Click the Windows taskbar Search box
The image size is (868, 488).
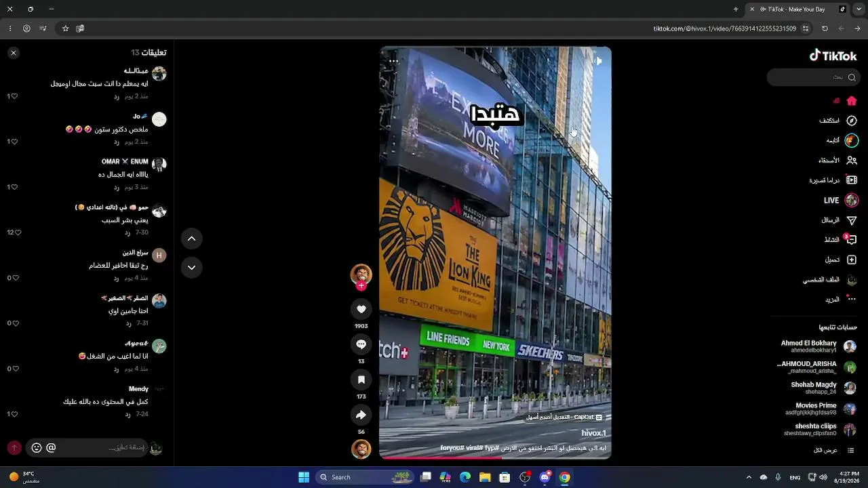(366, 477)
